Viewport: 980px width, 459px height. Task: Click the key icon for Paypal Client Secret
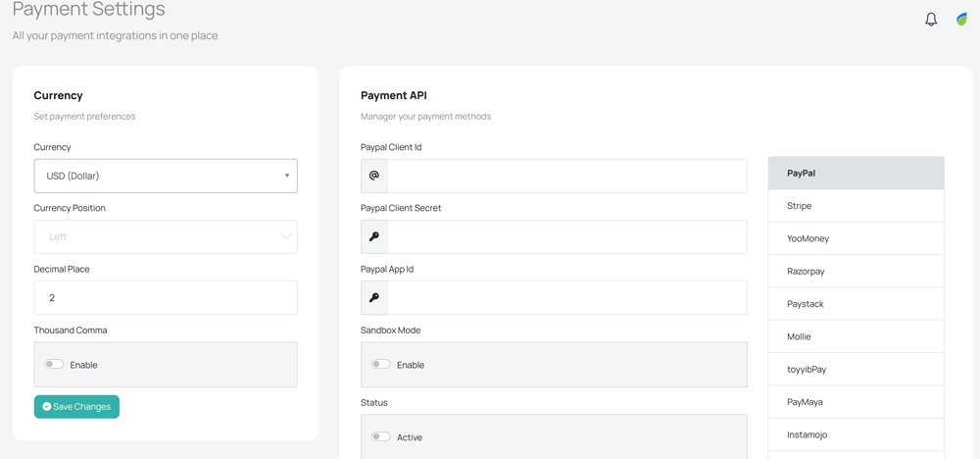[374, 237]
